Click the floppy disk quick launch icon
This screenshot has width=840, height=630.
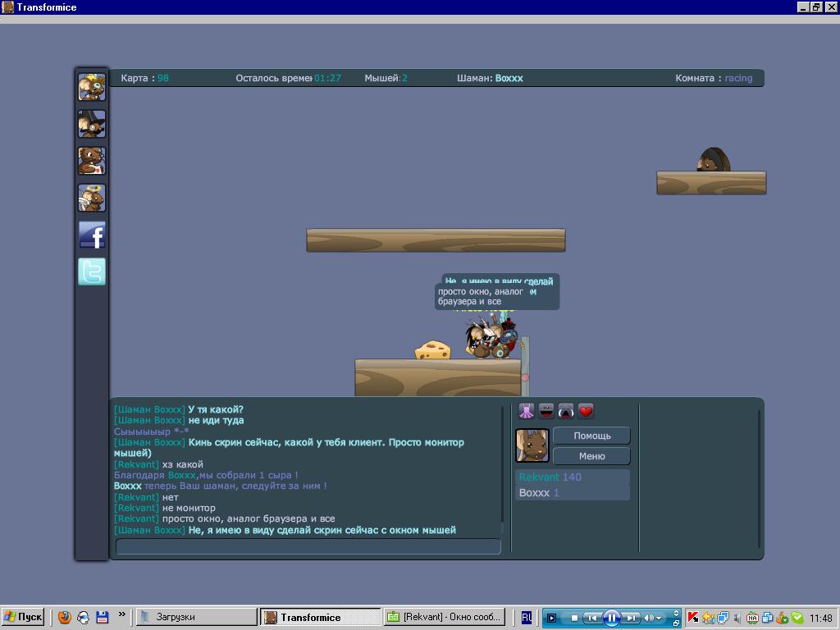click(102, 617)
